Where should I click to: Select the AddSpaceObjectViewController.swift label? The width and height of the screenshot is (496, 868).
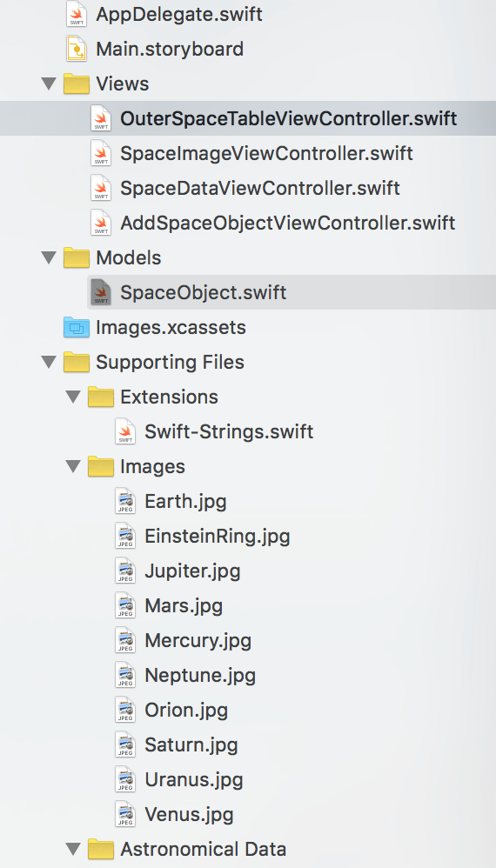[287, 224]
